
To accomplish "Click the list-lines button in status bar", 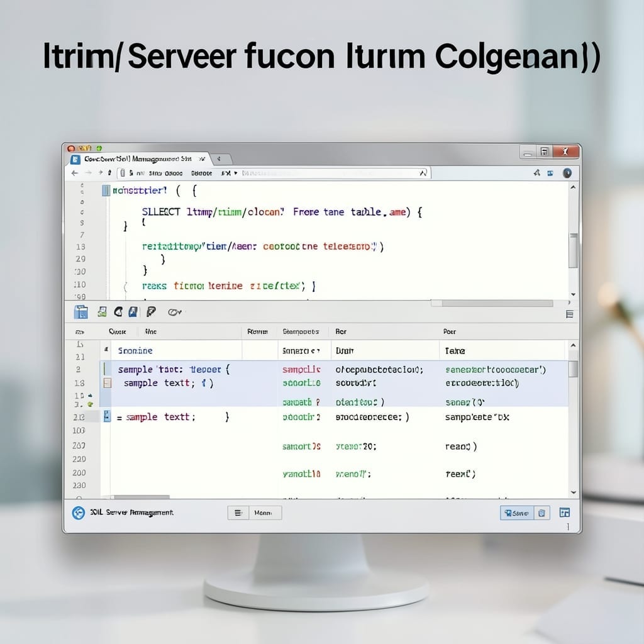I will [x=238, y=513].
